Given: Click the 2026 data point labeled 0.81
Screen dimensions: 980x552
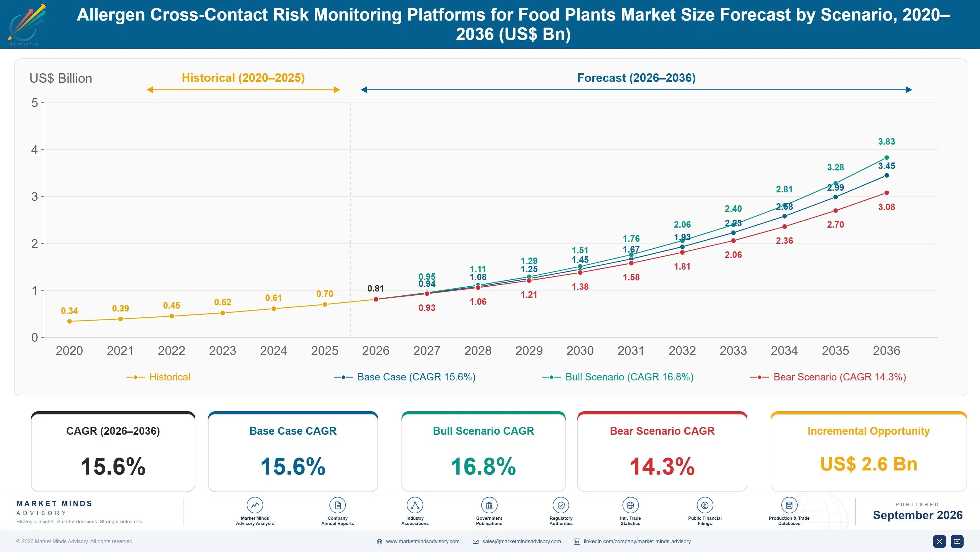Looking at the screenshot, I should 376,299.
